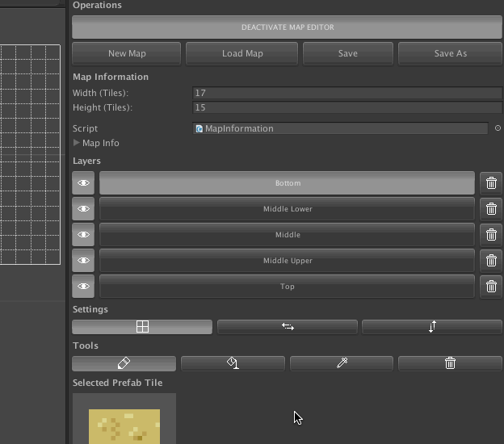Select the trash erase tool under Tools

450,363
